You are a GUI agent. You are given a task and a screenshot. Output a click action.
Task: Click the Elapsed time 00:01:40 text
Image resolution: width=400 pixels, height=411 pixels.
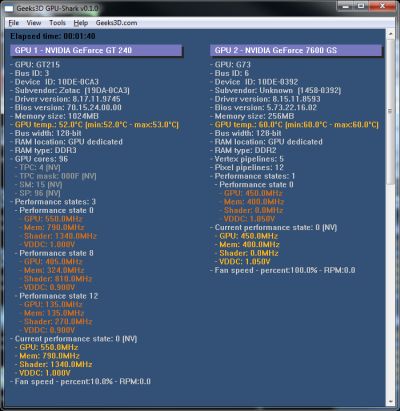(53, 36)
